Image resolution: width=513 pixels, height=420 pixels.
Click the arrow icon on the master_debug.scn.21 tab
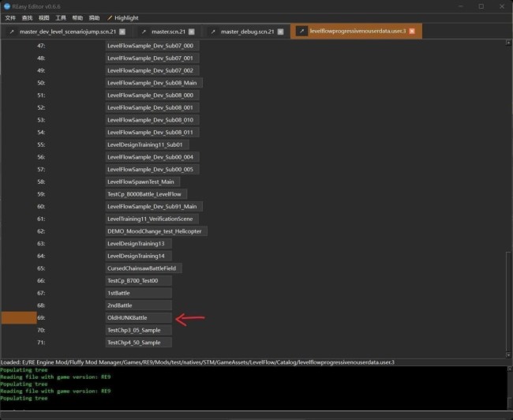coord(213,32)
